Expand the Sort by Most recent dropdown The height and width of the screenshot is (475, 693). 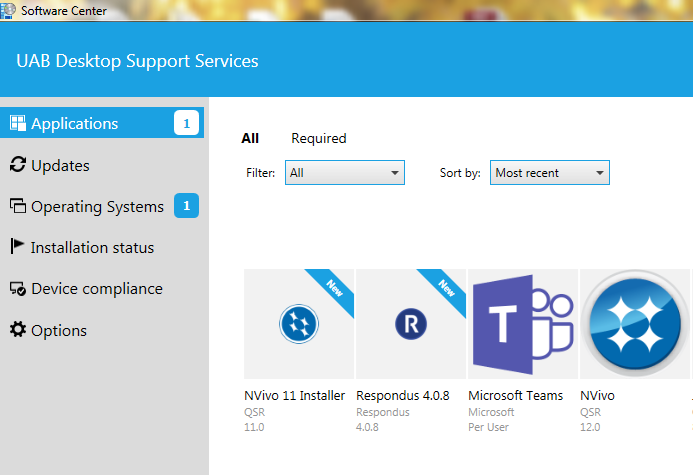coord(549,173)
